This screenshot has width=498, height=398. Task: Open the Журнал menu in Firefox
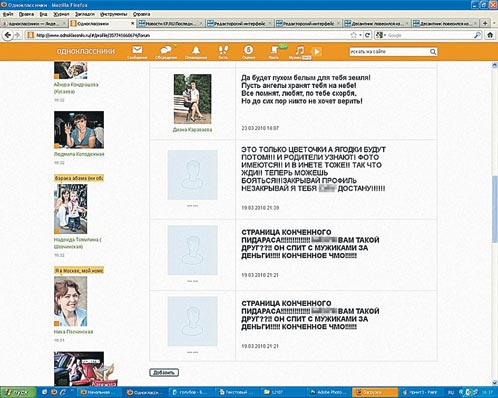click(x=61, y=14)
